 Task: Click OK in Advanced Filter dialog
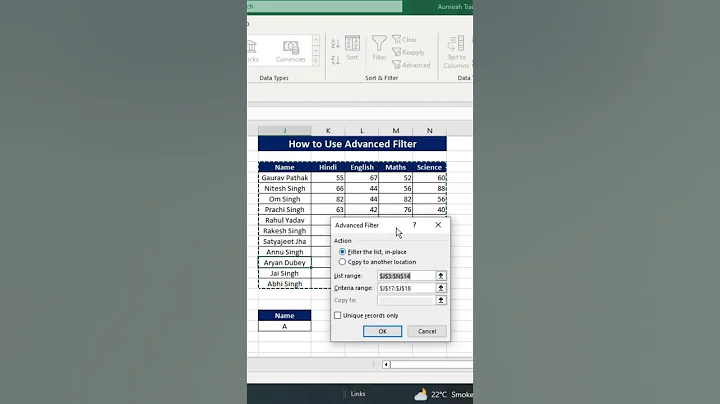pyautogui.click(x=382, y=331)
